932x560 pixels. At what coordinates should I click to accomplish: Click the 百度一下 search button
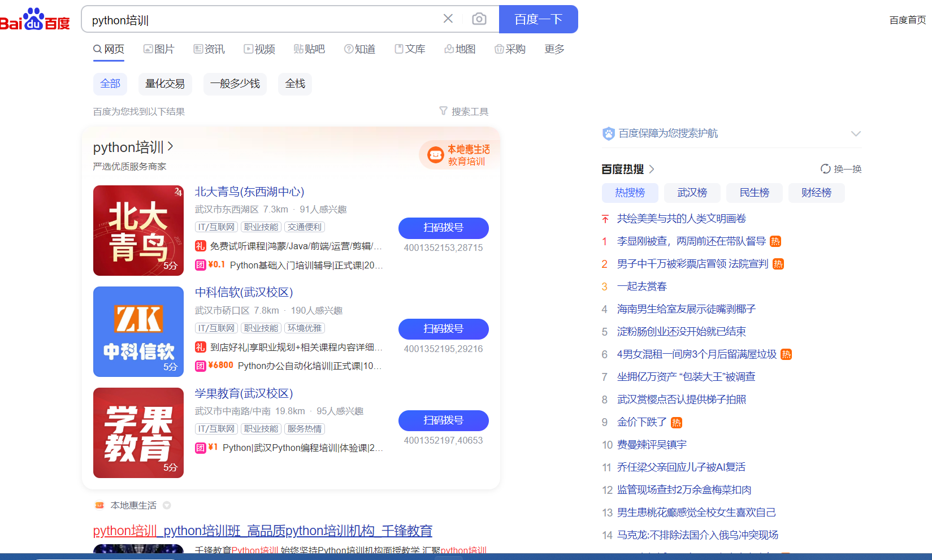(539, 19)
